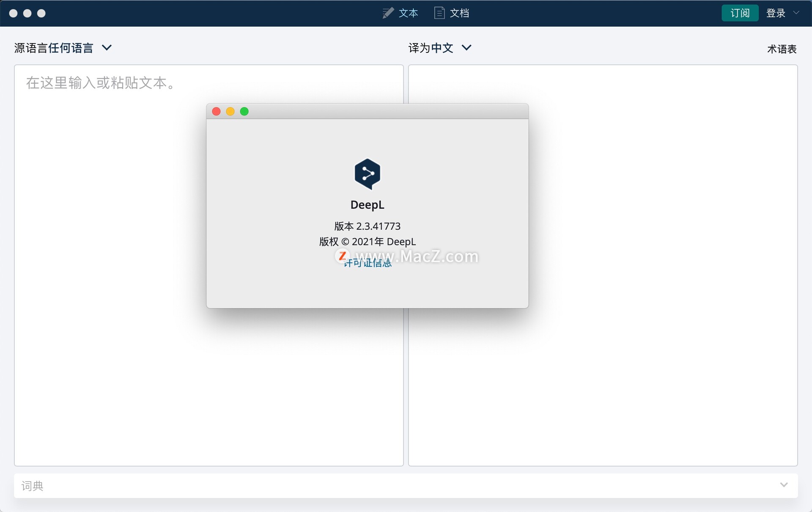Expand the 词典 dictionary panel chevron

[784, 485]
